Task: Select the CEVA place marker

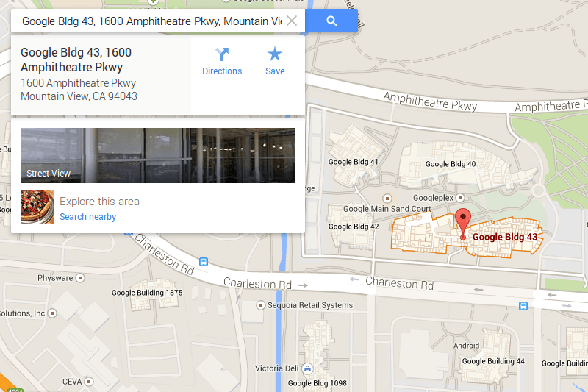Action: point(89,382)
